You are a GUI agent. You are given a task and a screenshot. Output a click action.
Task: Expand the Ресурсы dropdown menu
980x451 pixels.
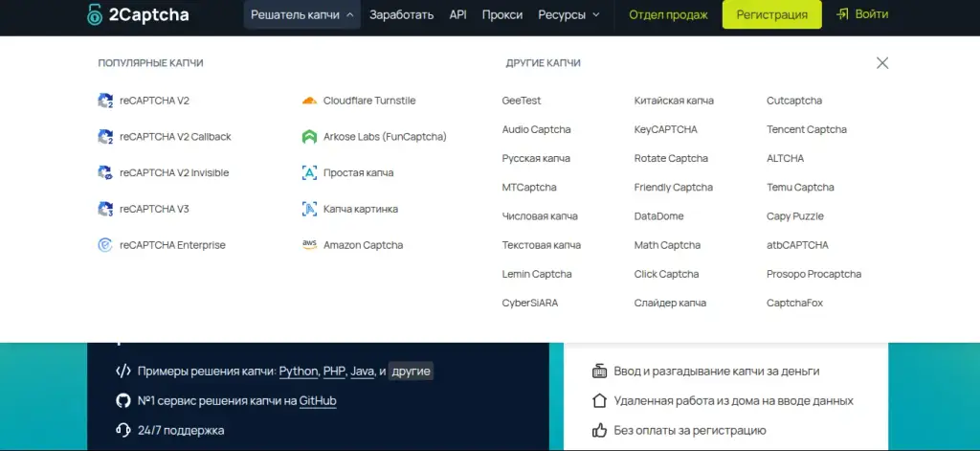(568, 15)
